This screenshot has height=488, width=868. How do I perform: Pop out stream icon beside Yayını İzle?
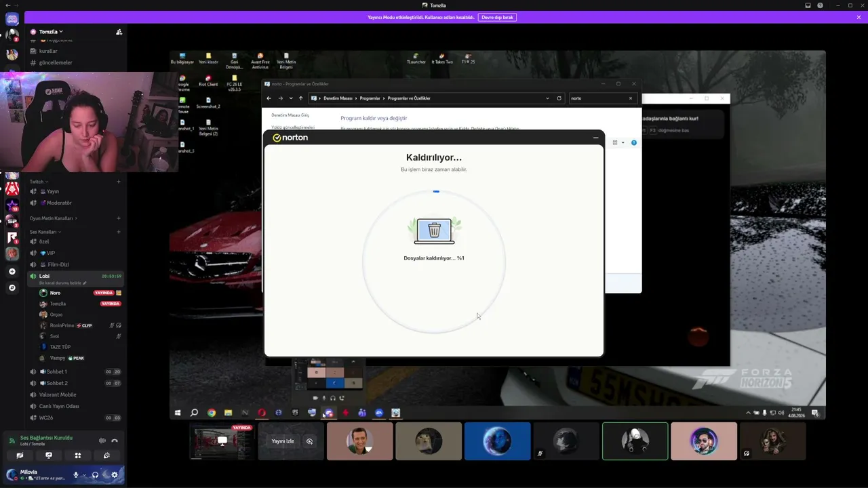tap(309, 441)
